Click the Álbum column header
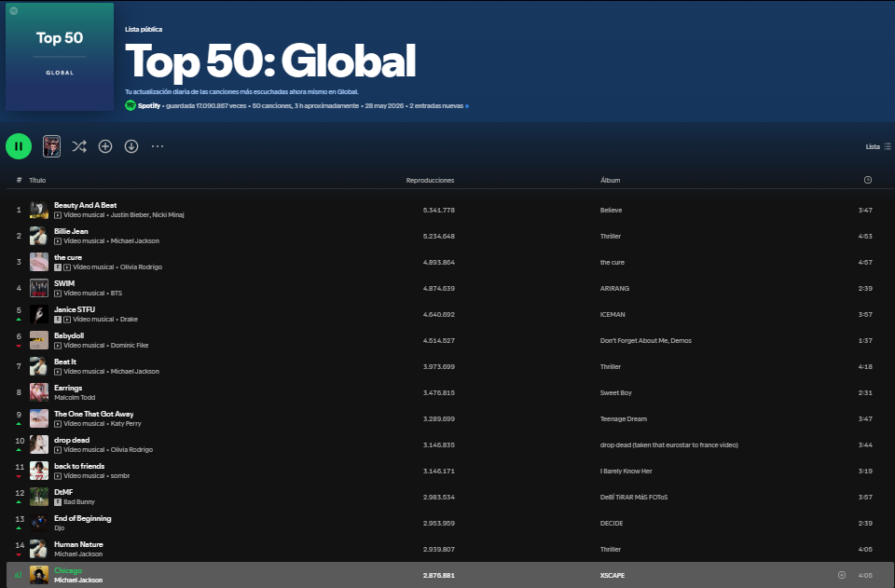This screenshot has width=895, height=588. click(610, 180)
